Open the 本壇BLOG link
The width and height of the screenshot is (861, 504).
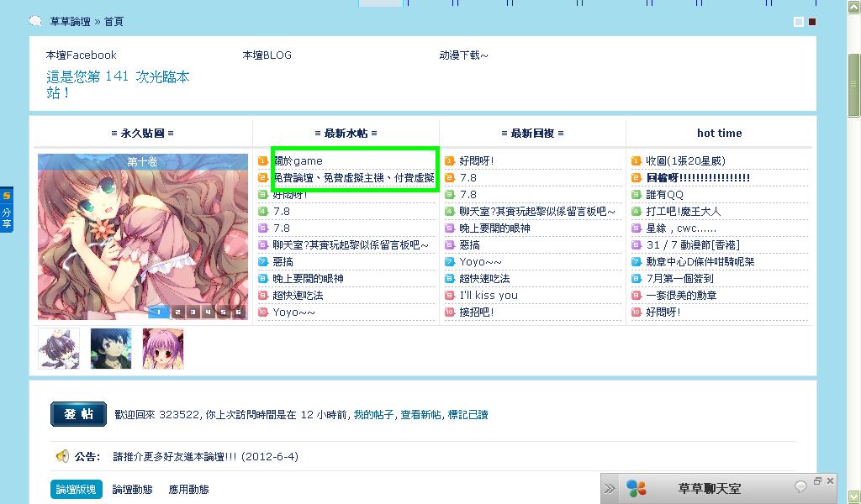coord(267,55)
